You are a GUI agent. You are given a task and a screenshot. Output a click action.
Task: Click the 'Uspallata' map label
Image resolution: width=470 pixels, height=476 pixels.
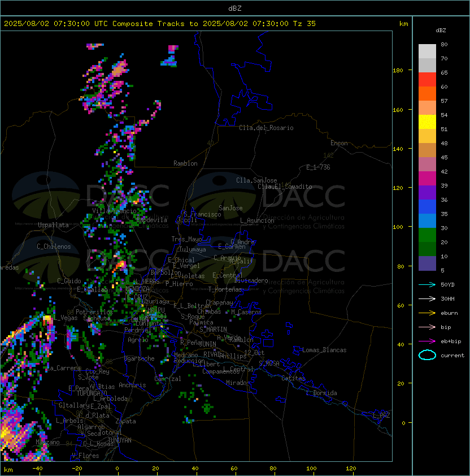(x=53, y=225)
